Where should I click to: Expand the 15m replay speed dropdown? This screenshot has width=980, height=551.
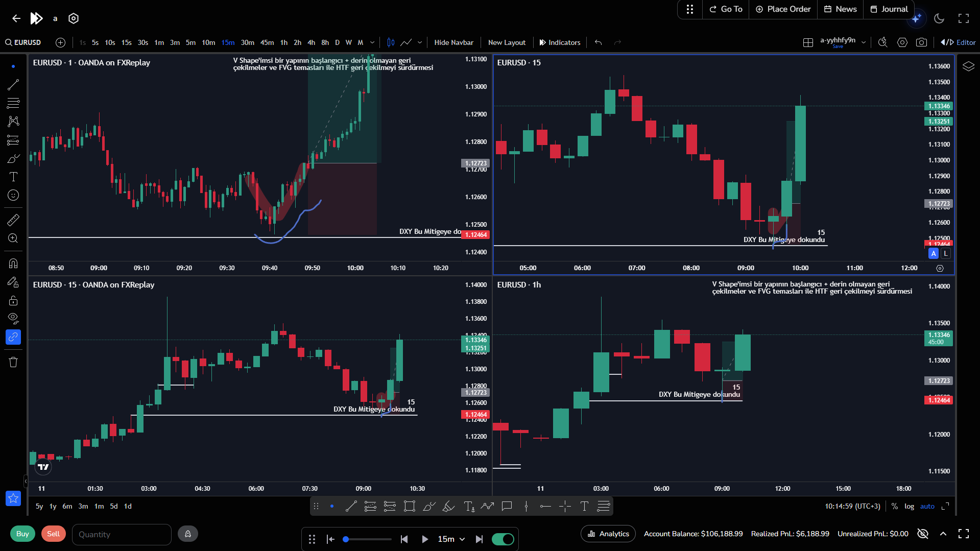point(451,539)
